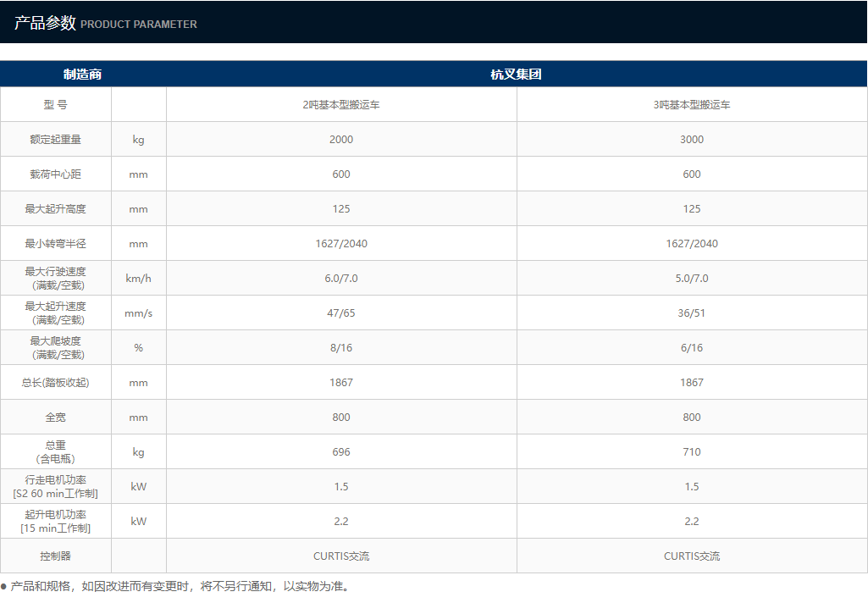Click the mm unit for 全宽

tap(138, 418)
